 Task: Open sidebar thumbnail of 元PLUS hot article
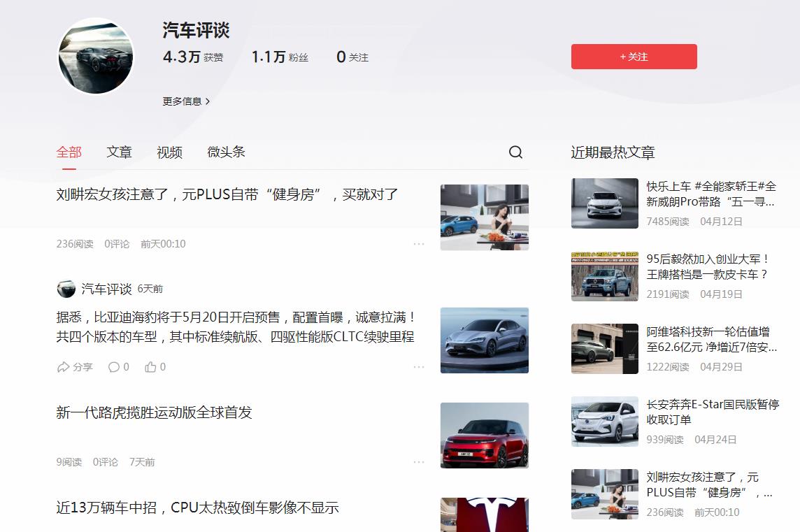point(605,494)
